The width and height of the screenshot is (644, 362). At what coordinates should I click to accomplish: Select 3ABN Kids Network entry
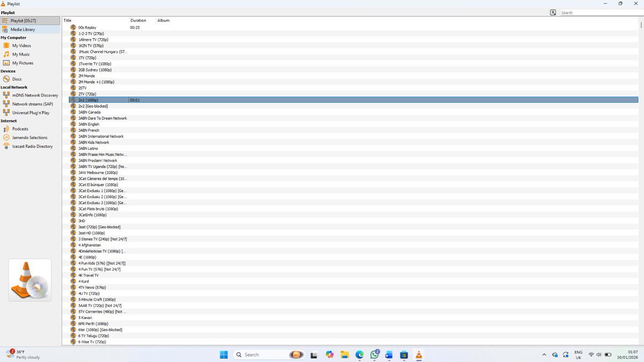94,142
